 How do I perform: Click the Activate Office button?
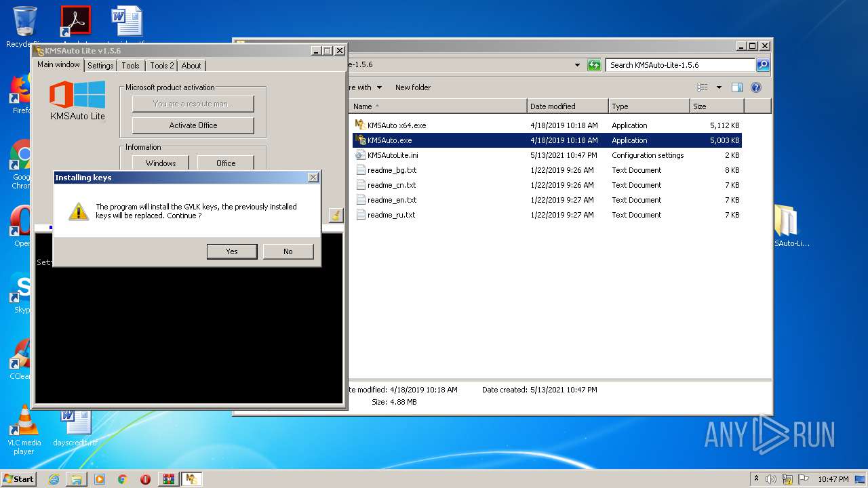193,125
